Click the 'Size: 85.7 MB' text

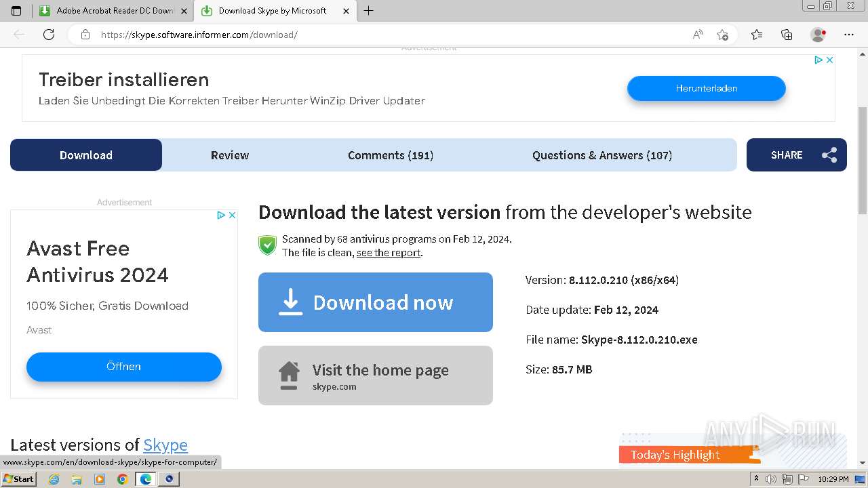(x=559, y=369)
